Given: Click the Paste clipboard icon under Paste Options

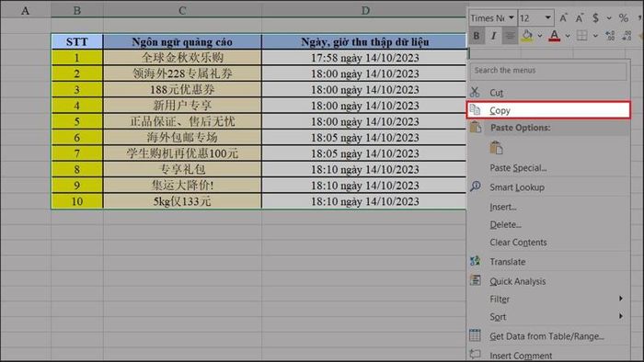Looking at the screenshot, I should 496,148.
